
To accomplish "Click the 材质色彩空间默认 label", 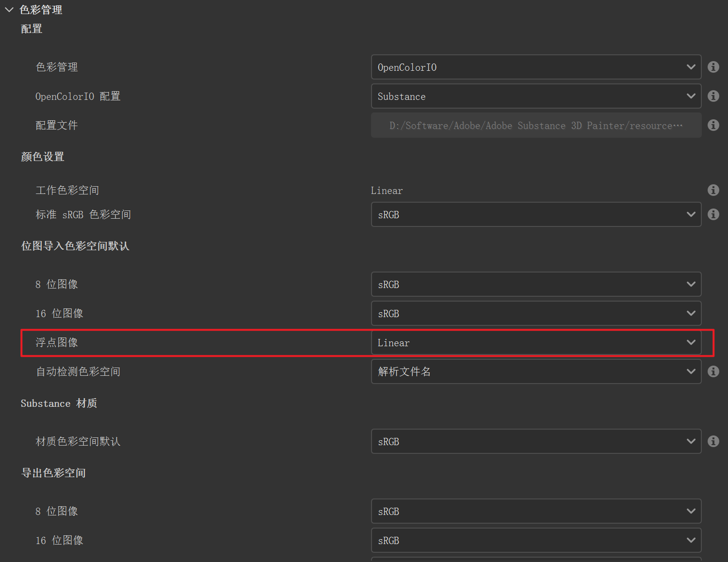I will (x=78, y=441).
